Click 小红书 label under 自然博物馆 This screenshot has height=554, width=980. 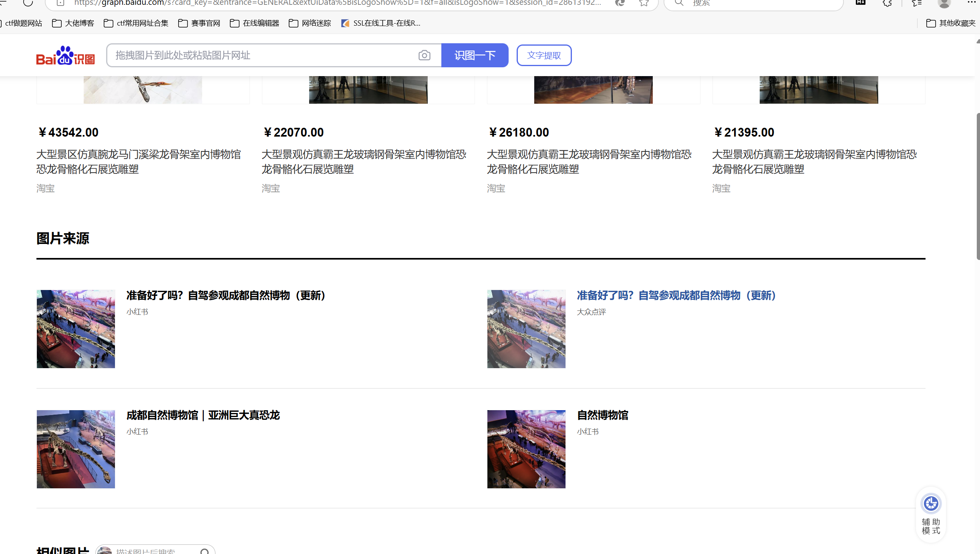tap(588, 432)
